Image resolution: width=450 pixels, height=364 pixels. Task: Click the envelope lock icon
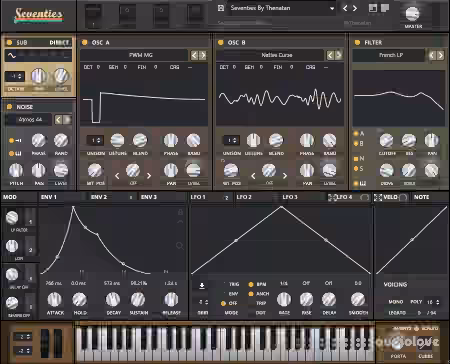[180, 212]
